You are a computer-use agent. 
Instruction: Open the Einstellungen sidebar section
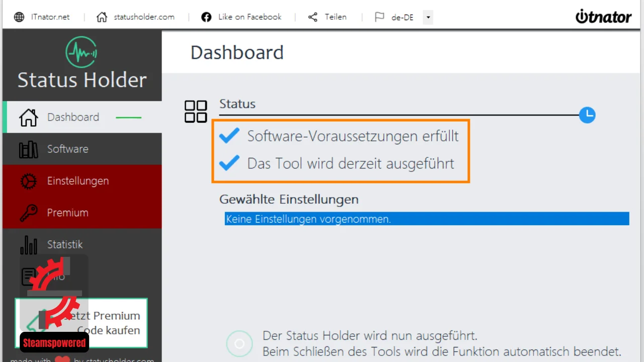pos(82,181)
